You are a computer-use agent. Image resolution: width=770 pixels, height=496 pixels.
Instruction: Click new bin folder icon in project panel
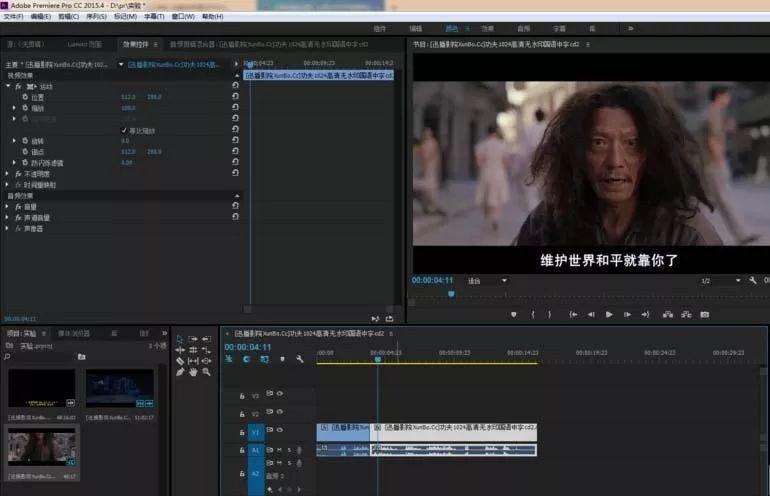(82, 357)
